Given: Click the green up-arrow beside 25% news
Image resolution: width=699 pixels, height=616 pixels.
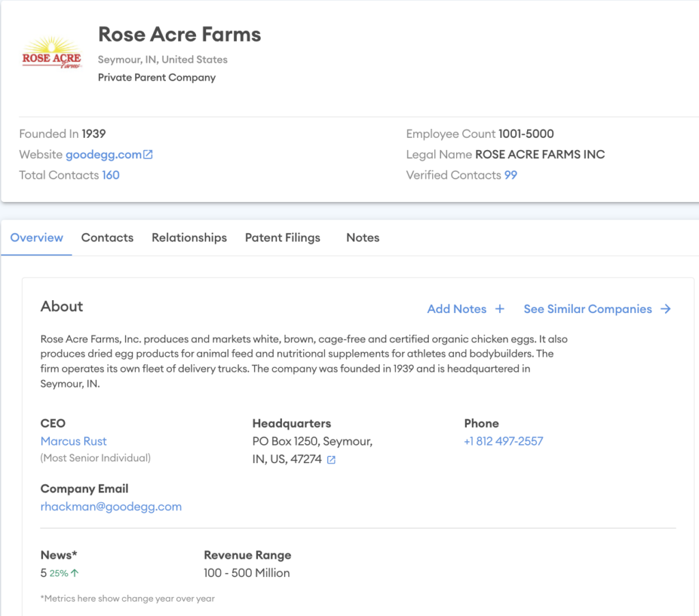Looking at the screenshot, I should pyautogui.click(x=75, y=573).
